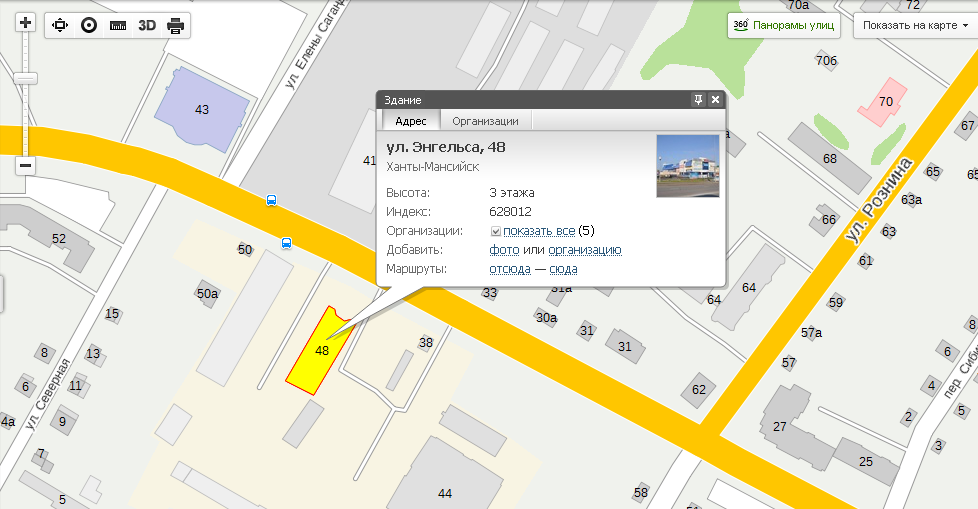The height and width of the screenshot is (509, 978).
Task: Open the Адрес tab
Action: [410, 121]
